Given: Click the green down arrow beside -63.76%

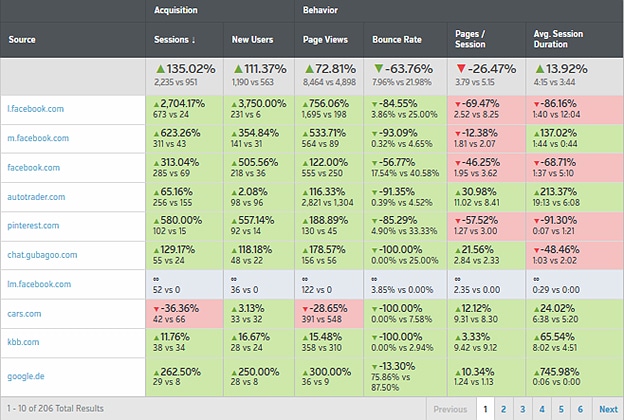Looking at the screenshot, I should tap(380, 69).
